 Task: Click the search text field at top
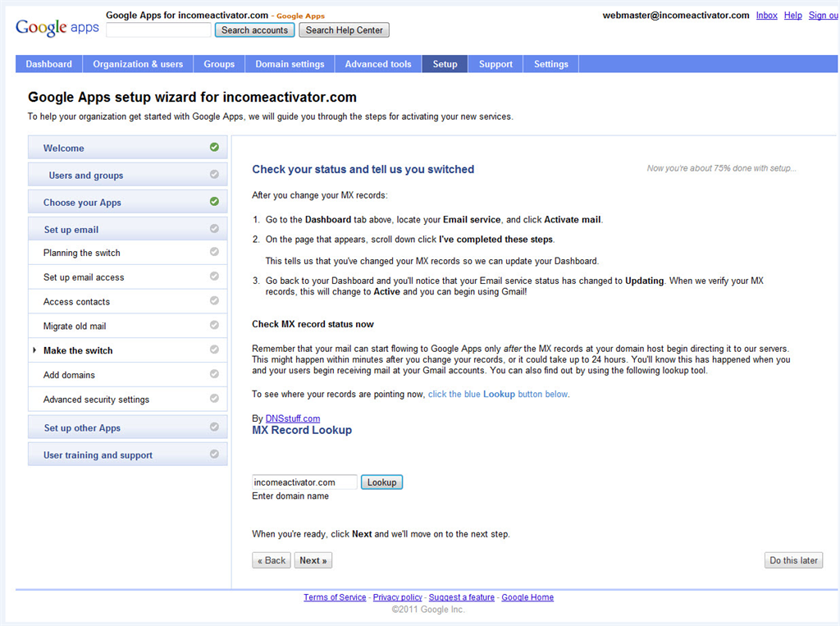coord(158,30)
